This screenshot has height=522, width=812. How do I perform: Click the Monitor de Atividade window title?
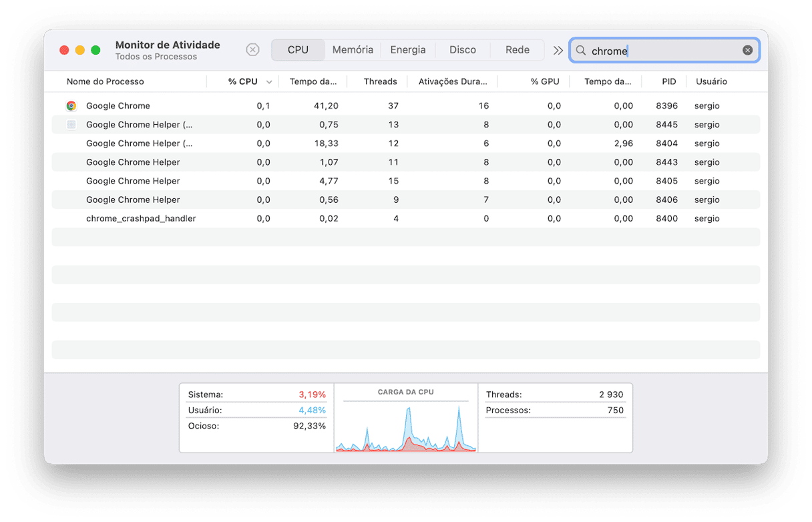click(168, 45)
